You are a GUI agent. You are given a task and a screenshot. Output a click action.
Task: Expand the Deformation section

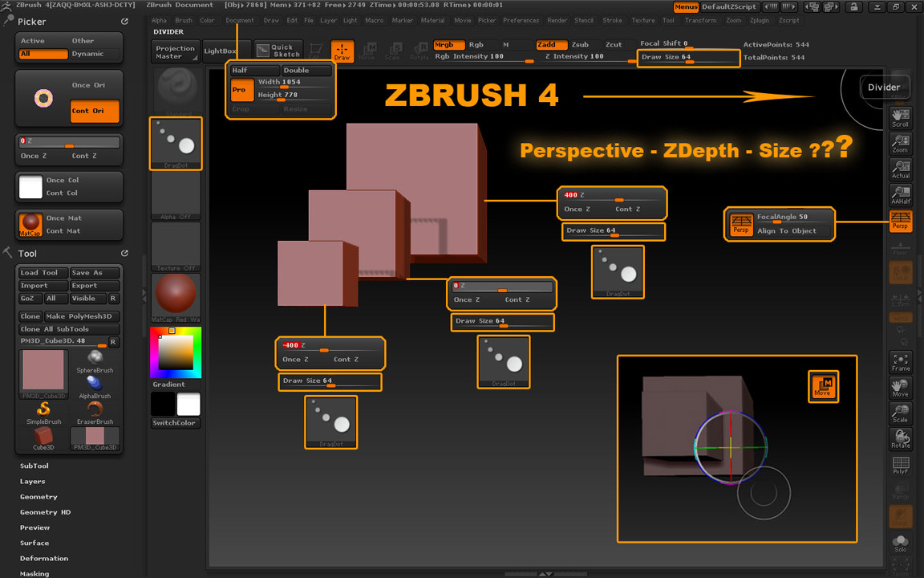[x=44, y=558]
